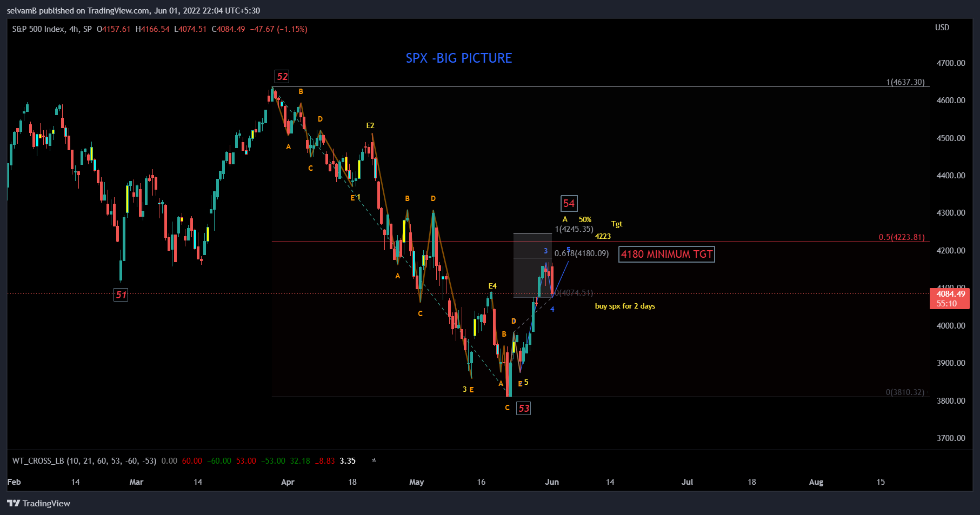Select the 0.618(4180.09) fib label
This screenshot has width=980, height=515.
[582, 253]
